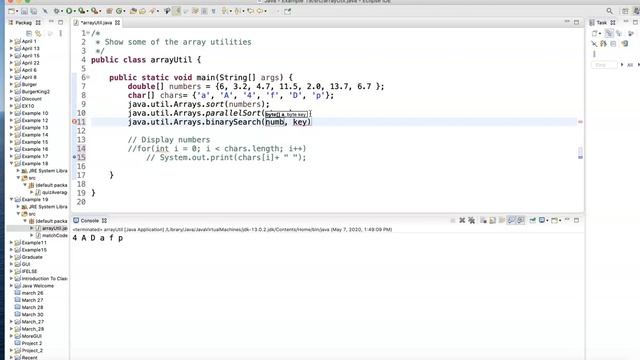The image size is (640, 360).
Task: Click the Remove Launch X icon in the Console
Action: point(462,220)
